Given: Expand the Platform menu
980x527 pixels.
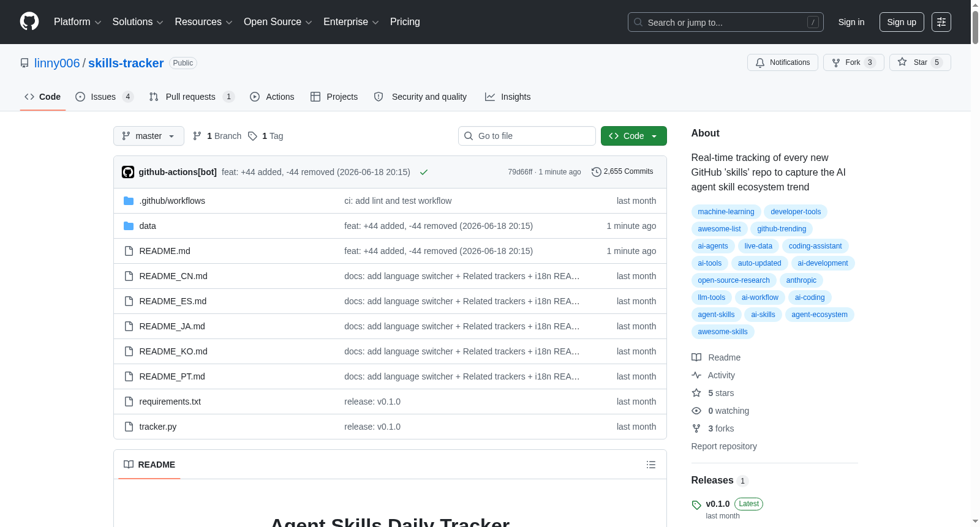Looking at the screenshot, I should 77,22.
